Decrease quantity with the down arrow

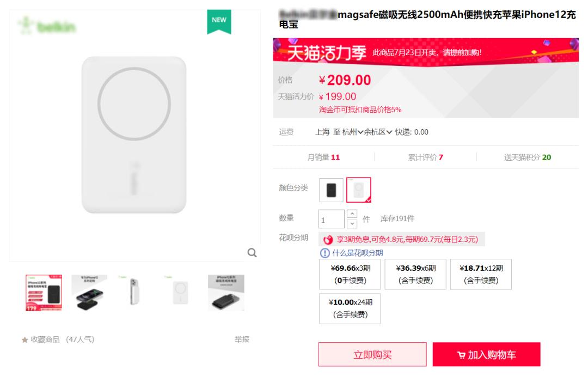[x=352, y=223]
